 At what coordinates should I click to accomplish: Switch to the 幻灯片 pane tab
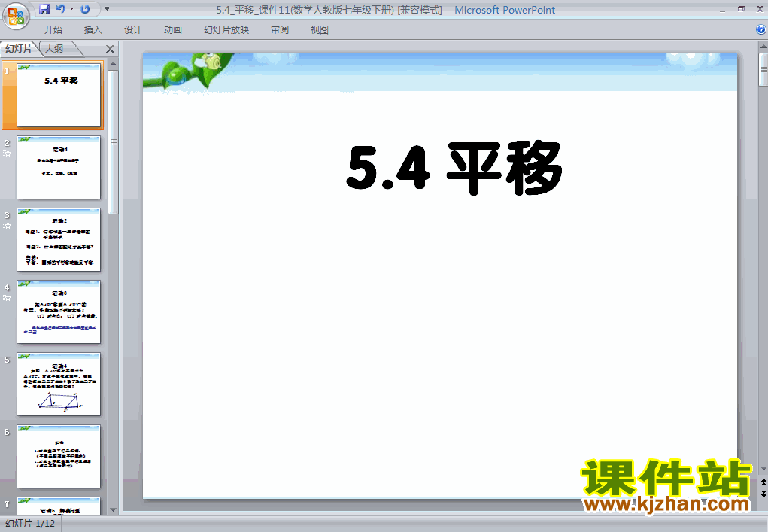19,48
